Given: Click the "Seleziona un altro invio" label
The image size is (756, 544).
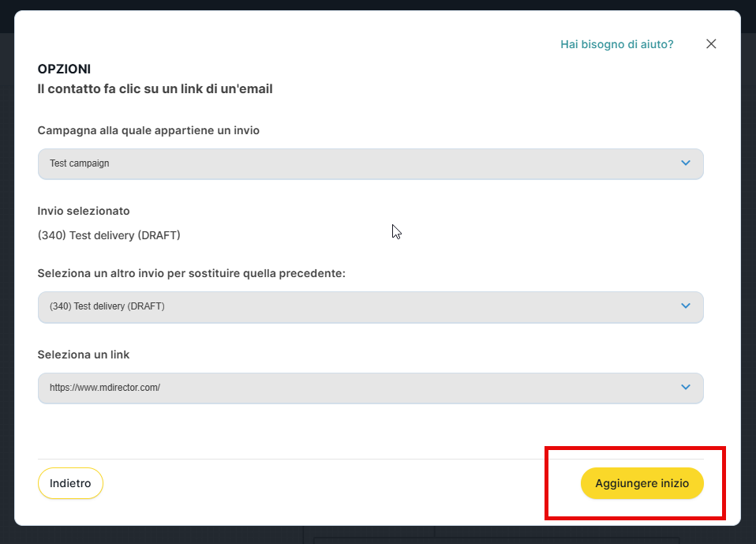Looking at the screenshot, I should (192, 273).
